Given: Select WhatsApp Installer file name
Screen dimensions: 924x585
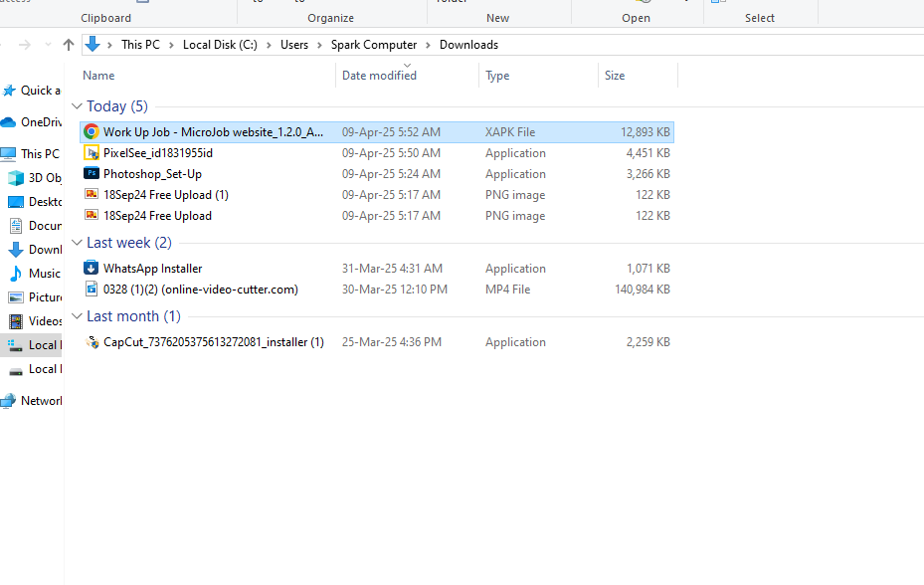Looking at the screenshot, I should coord(152,269).
